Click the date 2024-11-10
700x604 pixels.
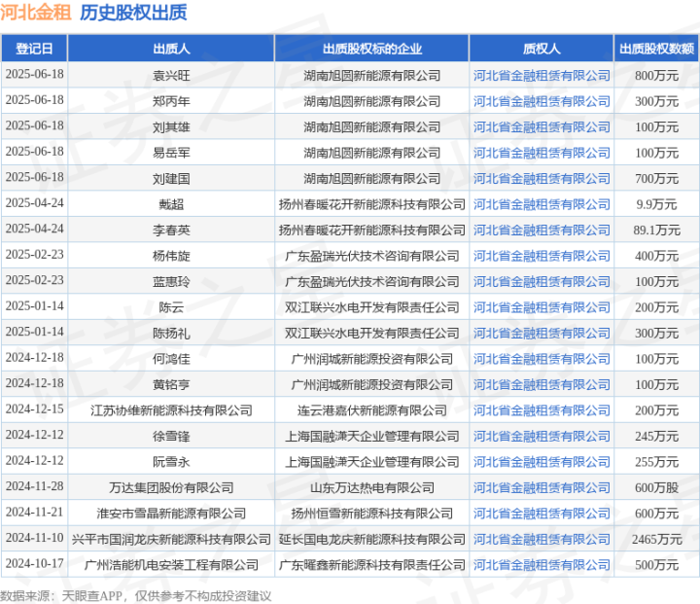click(x=34, y=538)
